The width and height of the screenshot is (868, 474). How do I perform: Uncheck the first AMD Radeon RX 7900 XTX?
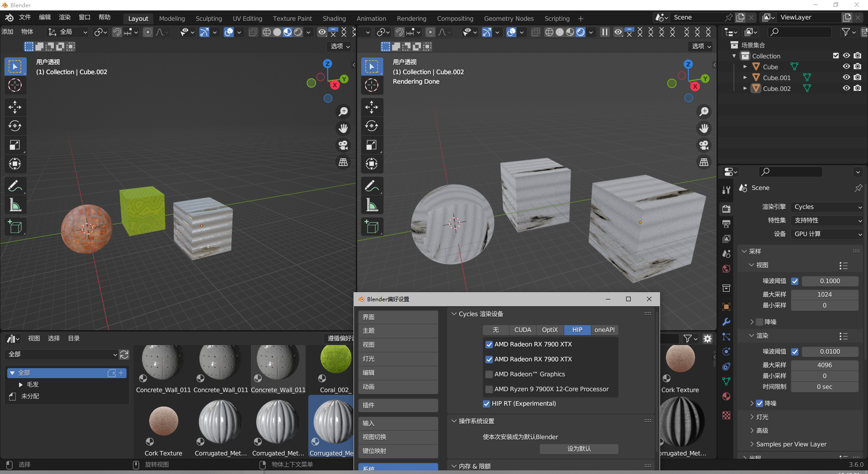click(489, 344)
